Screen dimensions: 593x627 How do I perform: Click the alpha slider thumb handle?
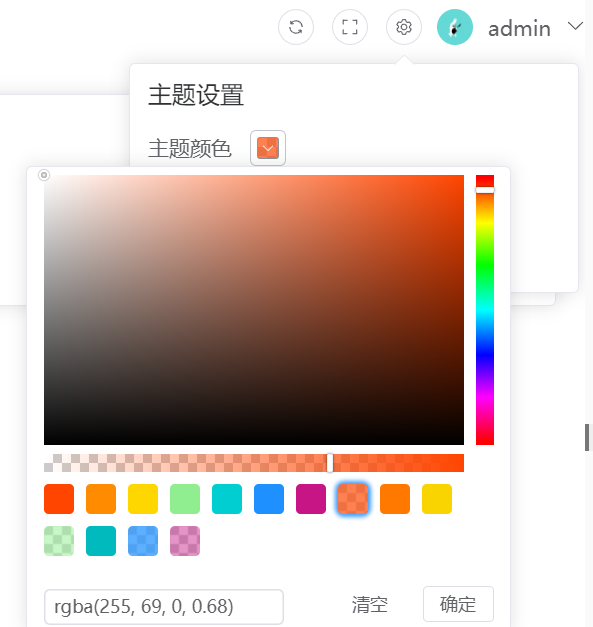tap(330, 463)
